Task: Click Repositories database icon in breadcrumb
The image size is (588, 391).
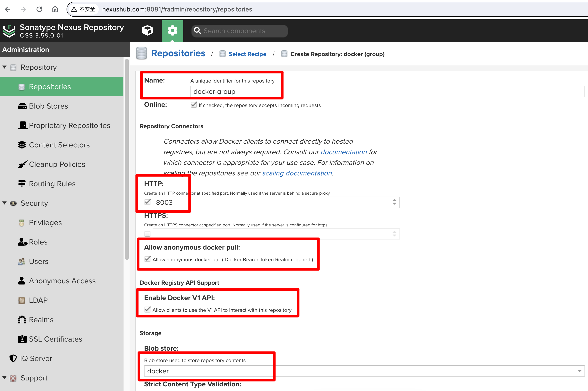Action: (x=141, y=53)
